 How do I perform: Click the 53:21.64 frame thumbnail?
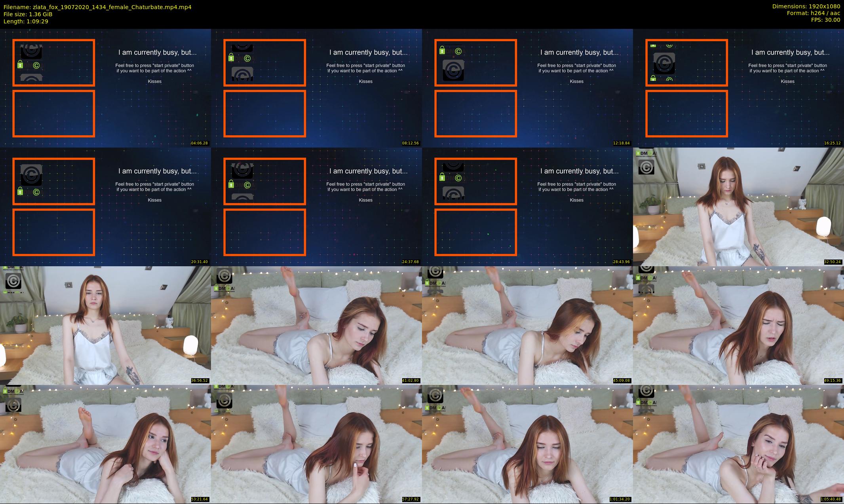(105, 444)
